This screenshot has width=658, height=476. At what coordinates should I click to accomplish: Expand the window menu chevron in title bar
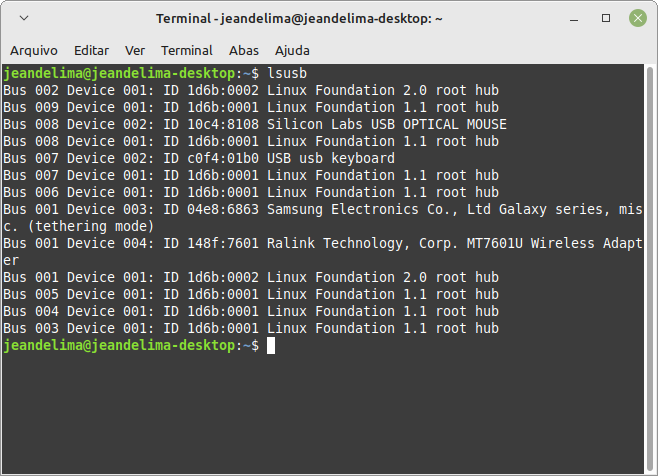point(24,18)
